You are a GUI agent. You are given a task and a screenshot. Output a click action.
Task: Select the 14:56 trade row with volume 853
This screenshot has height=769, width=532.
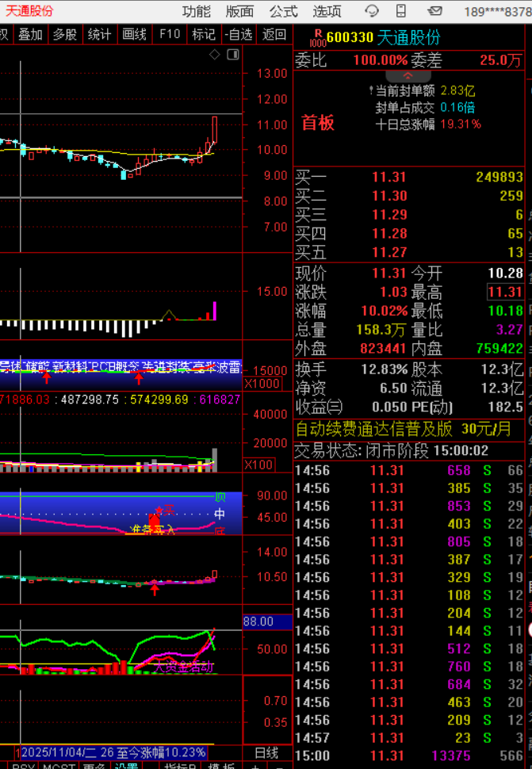click(409, 506)
